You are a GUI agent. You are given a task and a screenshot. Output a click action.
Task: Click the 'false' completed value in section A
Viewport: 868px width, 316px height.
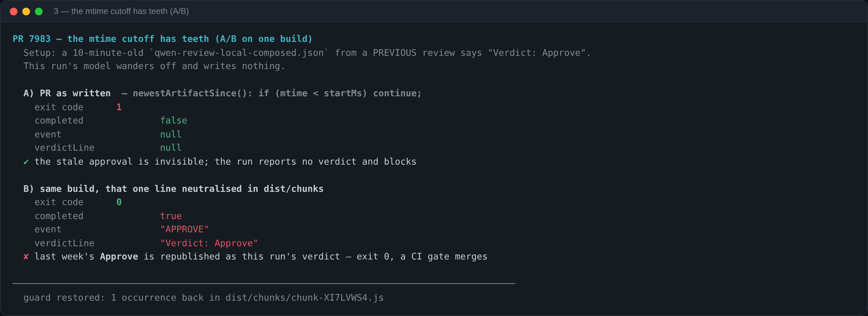click(x=174, y=120)
